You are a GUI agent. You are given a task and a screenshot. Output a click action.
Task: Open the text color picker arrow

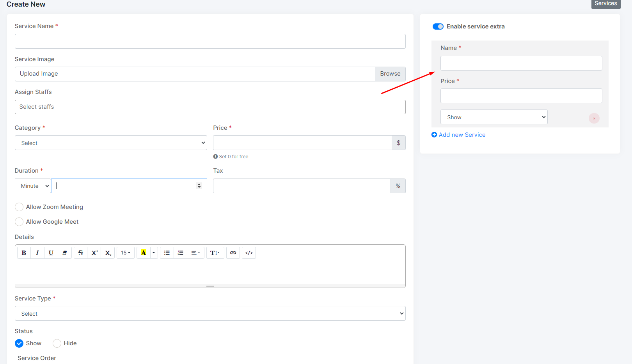point(154,253)
